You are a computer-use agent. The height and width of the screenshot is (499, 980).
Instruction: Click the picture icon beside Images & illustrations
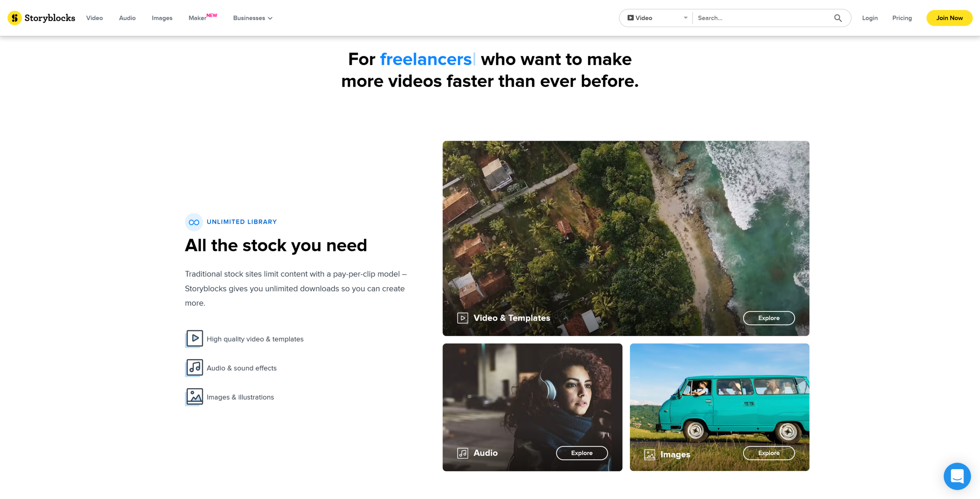pos(194,397)
